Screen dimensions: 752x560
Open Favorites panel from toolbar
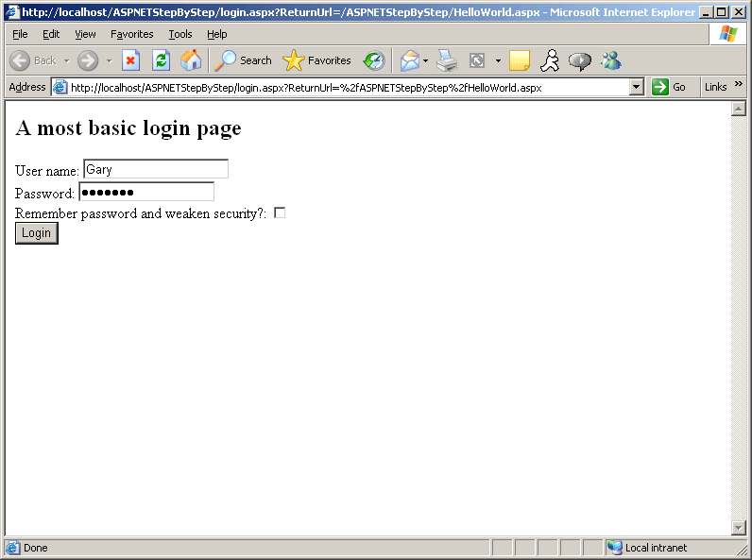(317, 60)
